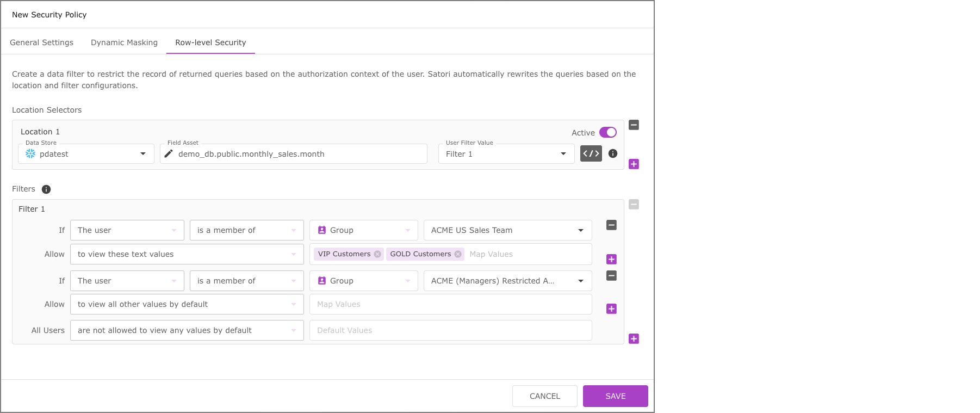Edit the Field Asset with the pencil icon

[169, 153]
